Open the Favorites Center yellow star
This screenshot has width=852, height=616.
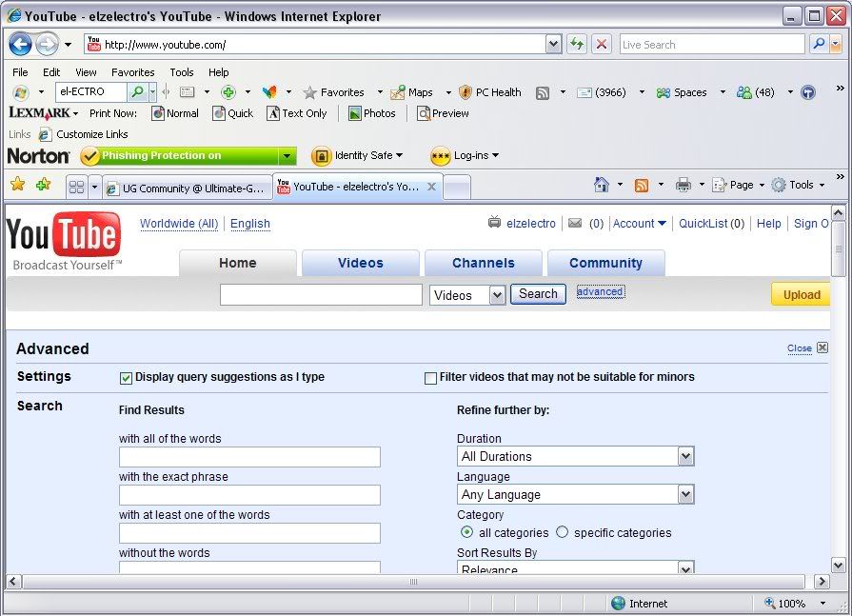click(x=17, y=184)
